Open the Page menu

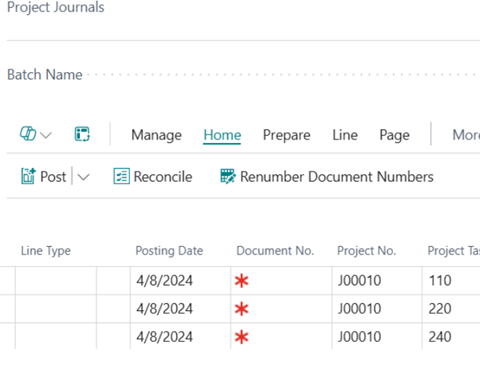click(394, 135)
